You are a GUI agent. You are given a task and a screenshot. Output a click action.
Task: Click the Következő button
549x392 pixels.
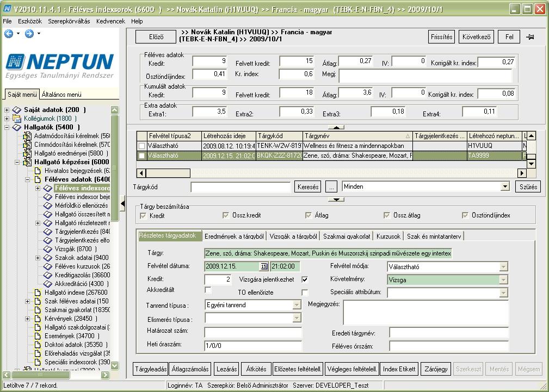tap(476, 37)
